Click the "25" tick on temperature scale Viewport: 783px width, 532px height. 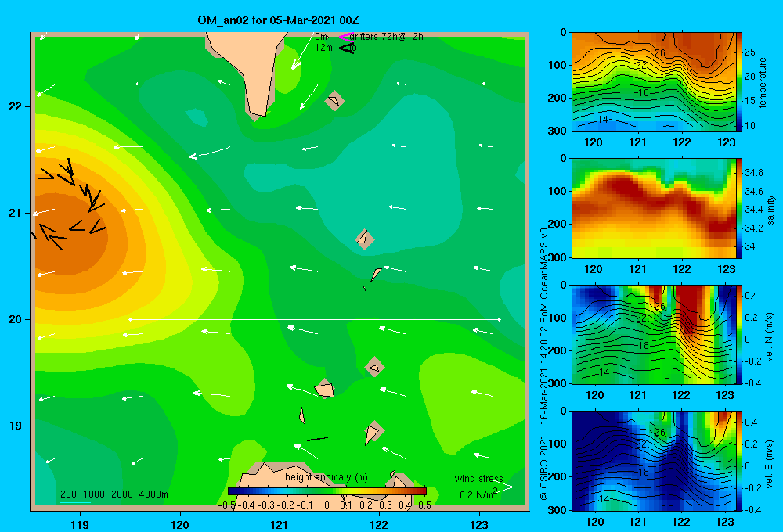click(x=750, y=52)
